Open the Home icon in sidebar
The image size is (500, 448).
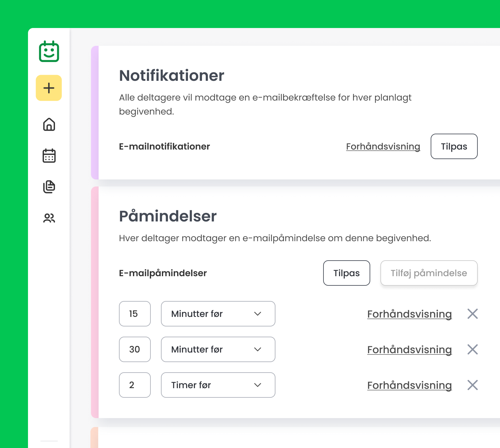click(49, 124)
